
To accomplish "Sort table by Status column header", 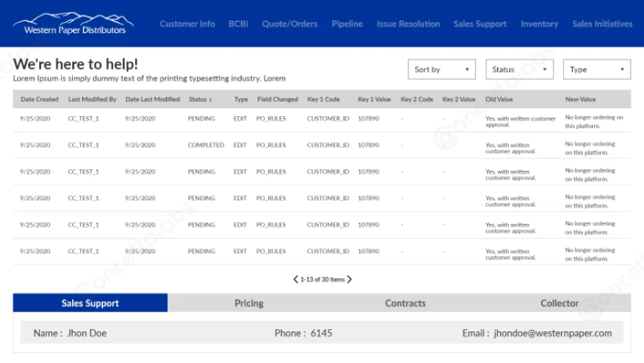I will tap(200, 99).
